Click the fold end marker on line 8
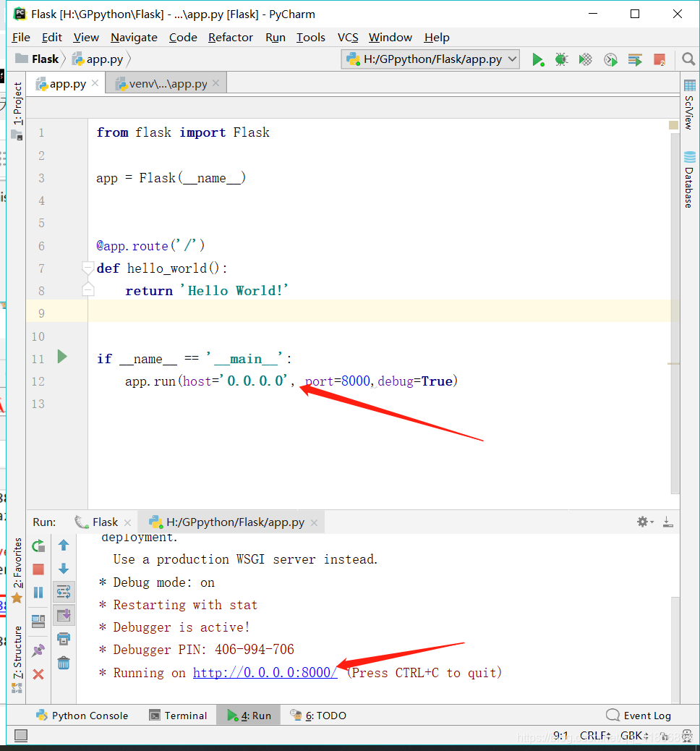The image size is (700, 751). tap(87, 290)
